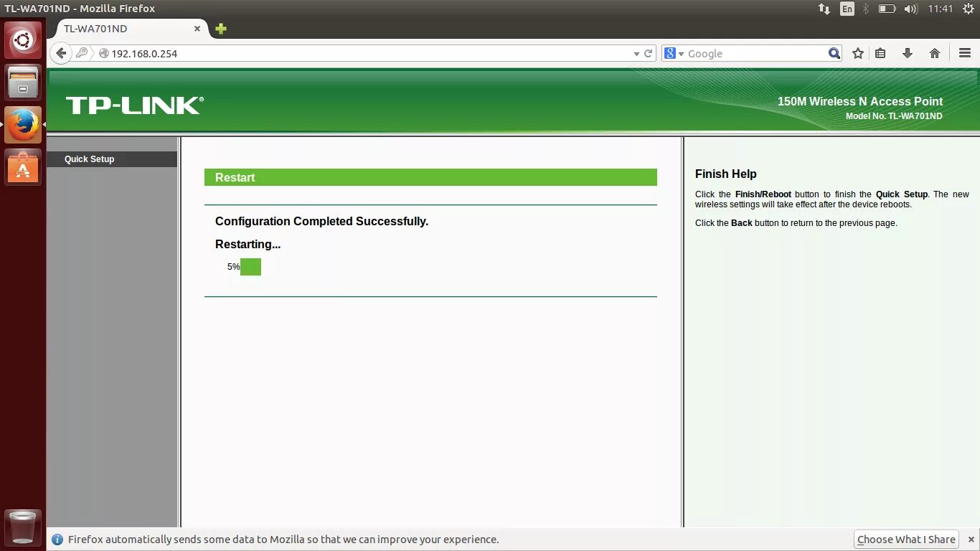Click the search magnifier button
This screenshot has width=980, height=551.
point(834,54)
